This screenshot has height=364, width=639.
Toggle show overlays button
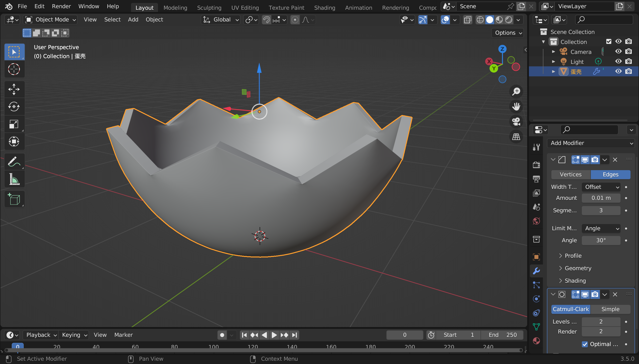445,20
